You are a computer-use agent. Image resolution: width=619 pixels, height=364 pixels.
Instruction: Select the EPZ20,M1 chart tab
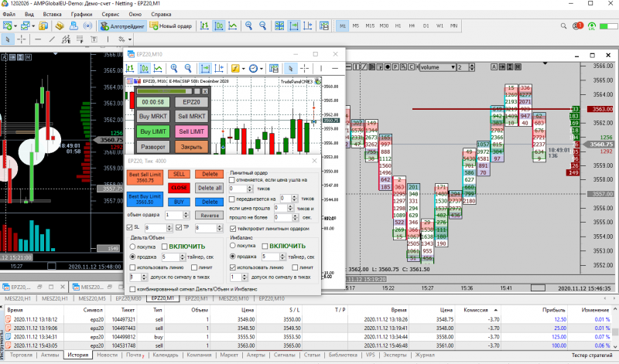pos(162,298)
